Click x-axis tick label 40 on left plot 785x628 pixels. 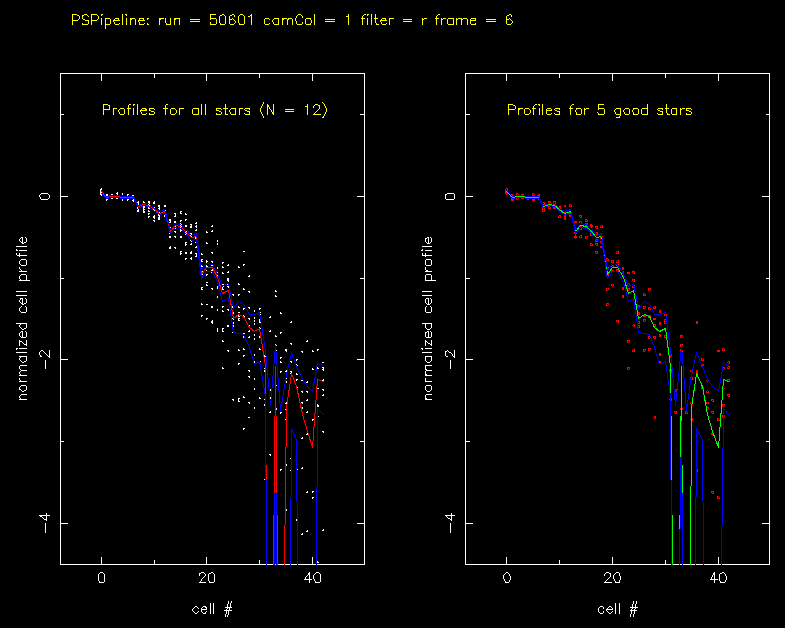tap(312, 579)
